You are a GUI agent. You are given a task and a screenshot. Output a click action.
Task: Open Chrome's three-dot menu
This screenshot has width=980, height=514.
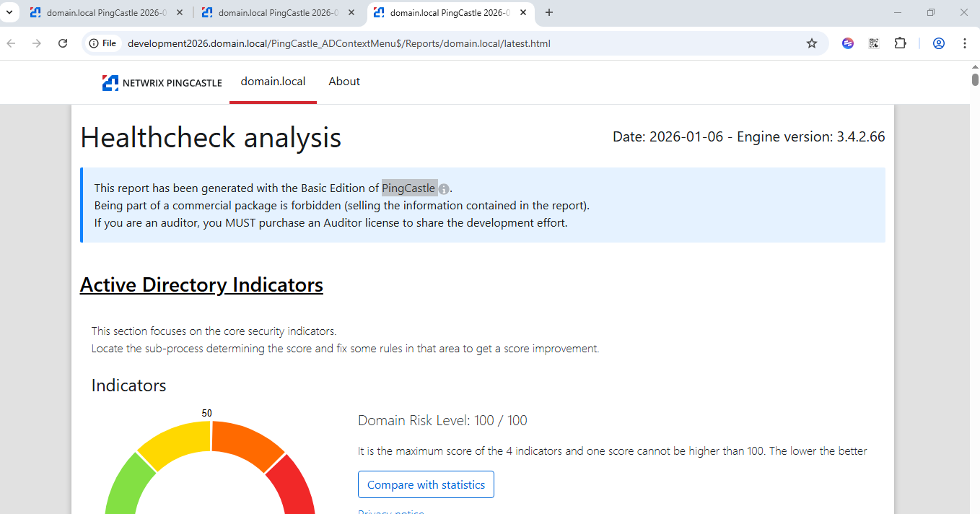[x=965, y=43]
